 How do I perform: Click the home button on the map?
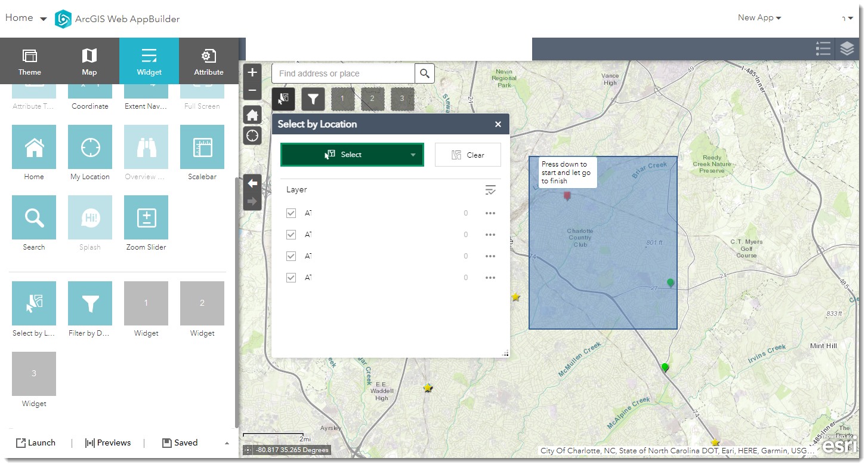pyautogui.click(x=252, y=114)
